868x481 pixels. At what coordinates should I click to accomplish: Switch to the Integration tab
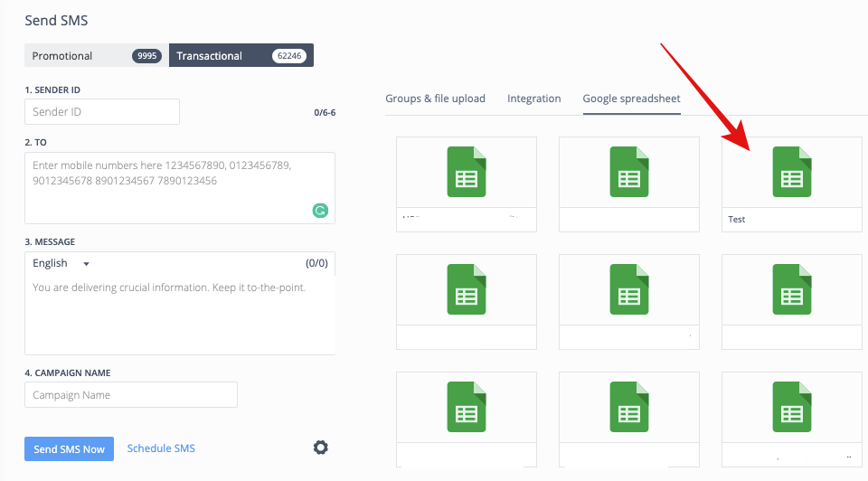pyautogui.click(x=533, y=99)
